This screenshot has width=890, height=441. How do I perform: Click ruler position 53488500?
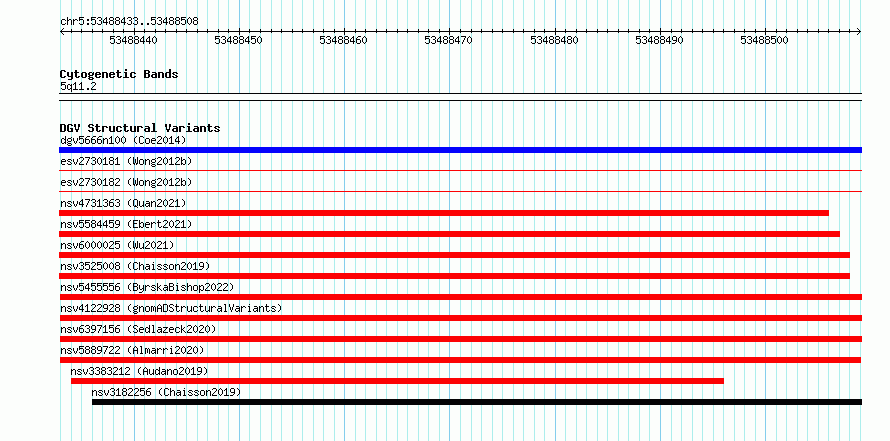[765, 40]
